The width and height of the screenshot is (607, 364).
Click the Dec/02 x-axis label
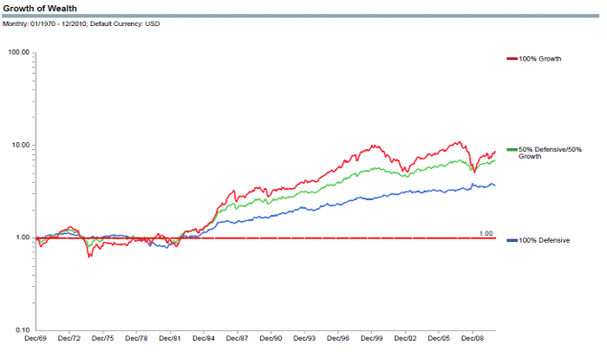(405, 339)
